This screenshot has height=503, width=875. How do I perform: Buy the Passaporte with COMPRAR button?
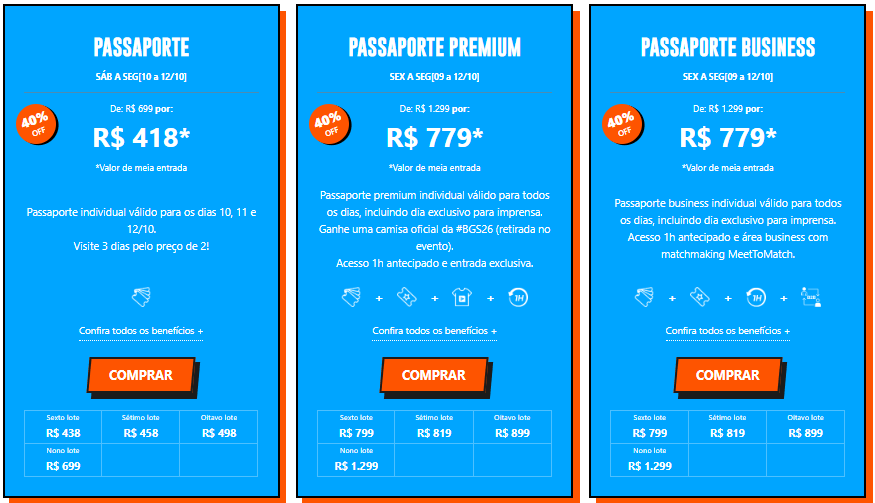[141, 375]
